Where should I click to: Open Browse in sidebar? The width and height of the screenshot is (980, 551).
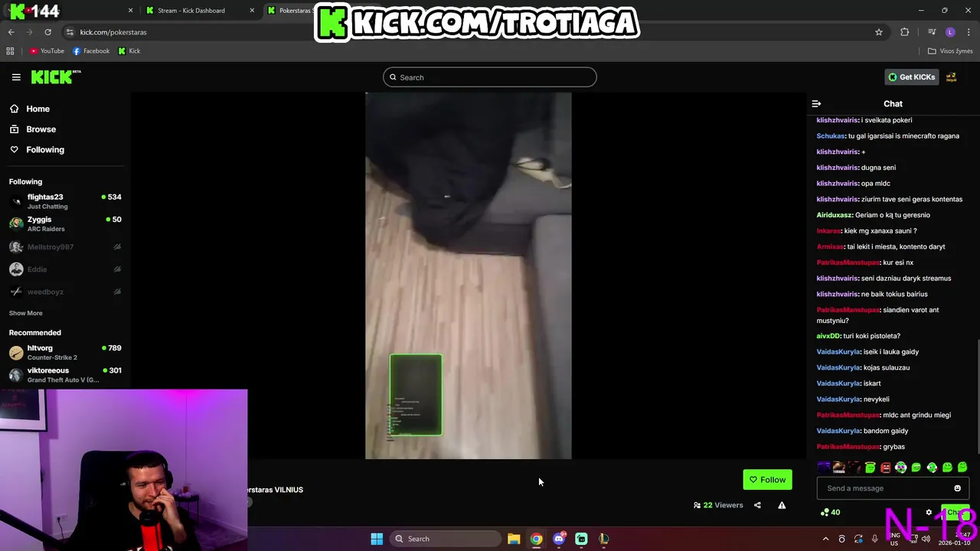[33, 129]
